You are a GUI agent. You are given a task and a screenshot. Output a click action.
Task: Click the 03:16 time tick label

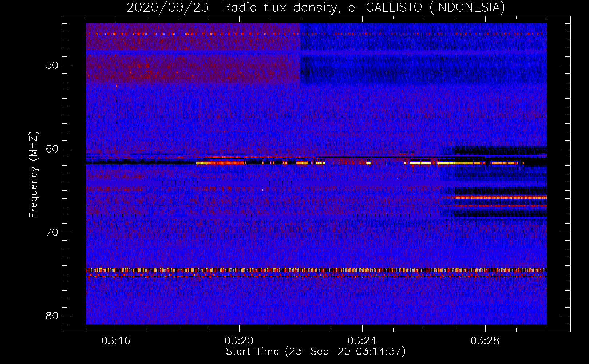[116, 341]
